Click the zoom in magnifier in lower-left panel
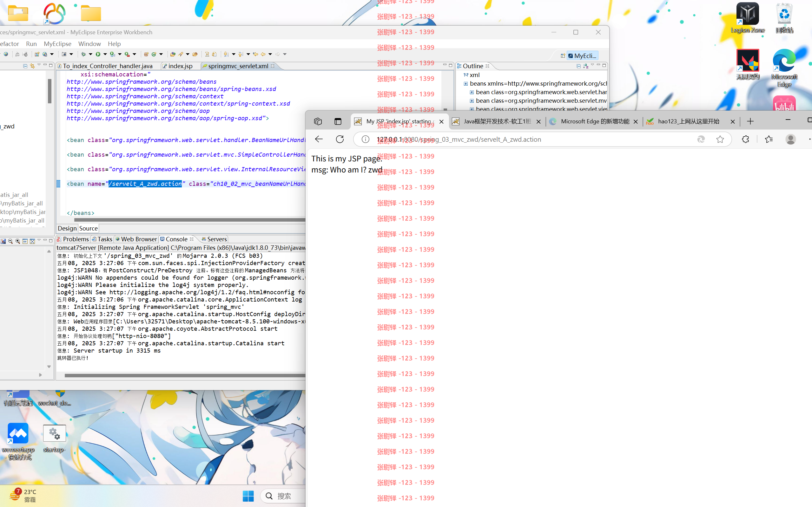The width and height of the screenshot is (812, 507). point(18,241)
